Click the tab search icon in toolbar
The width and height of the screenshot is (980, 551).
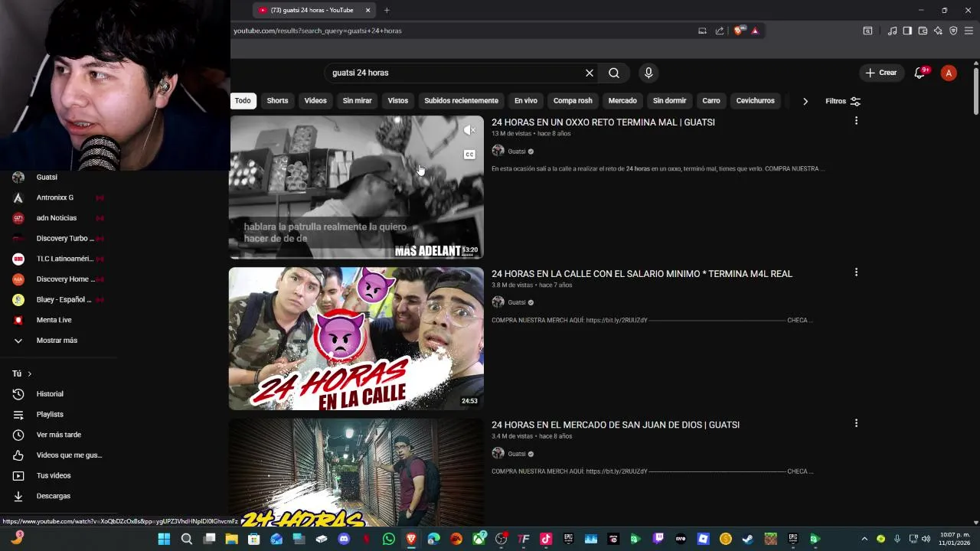click(x=867, y=31)
